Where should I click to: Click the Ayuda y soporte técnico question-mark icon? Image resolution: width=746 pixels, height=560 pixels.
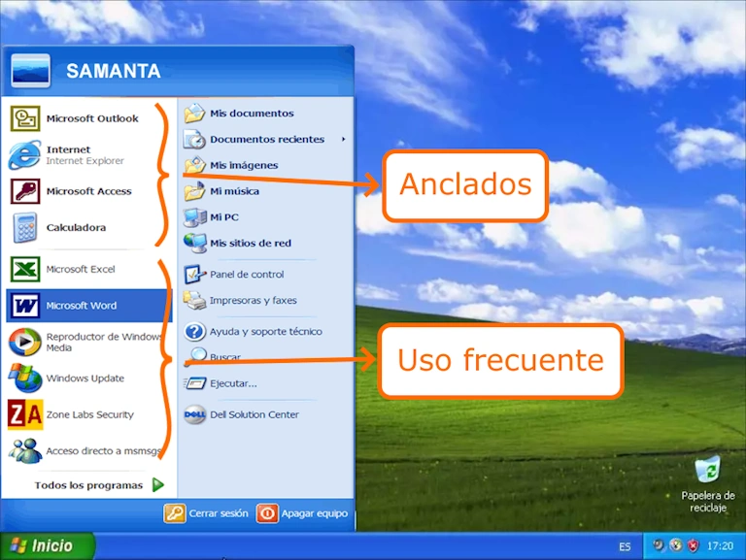click(x=194, y=331)
